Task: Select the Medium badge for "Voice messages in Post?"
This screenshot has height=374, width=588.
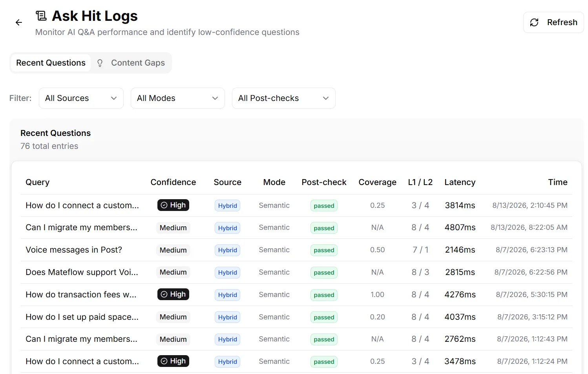Action: point(173,250)
